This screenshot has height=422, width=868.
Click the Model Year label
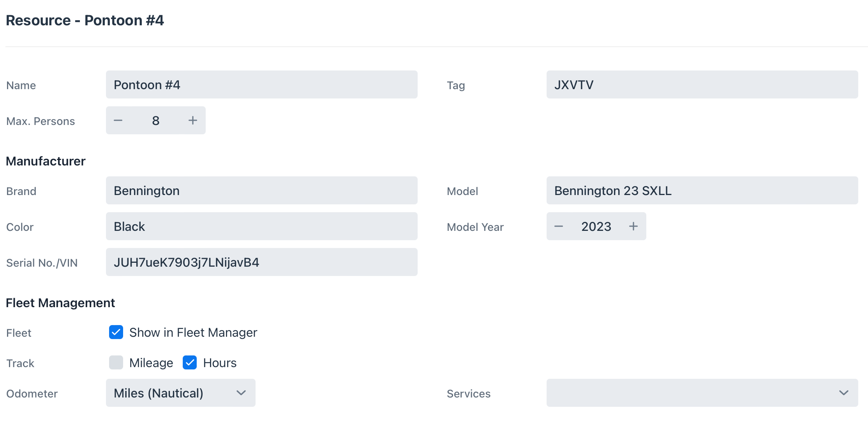475,227
